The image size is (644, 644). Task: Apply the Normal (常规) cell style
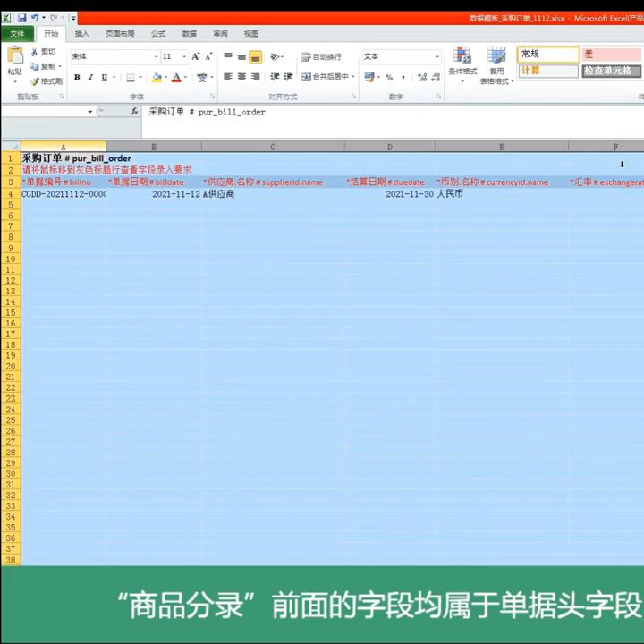coord(548,54)
